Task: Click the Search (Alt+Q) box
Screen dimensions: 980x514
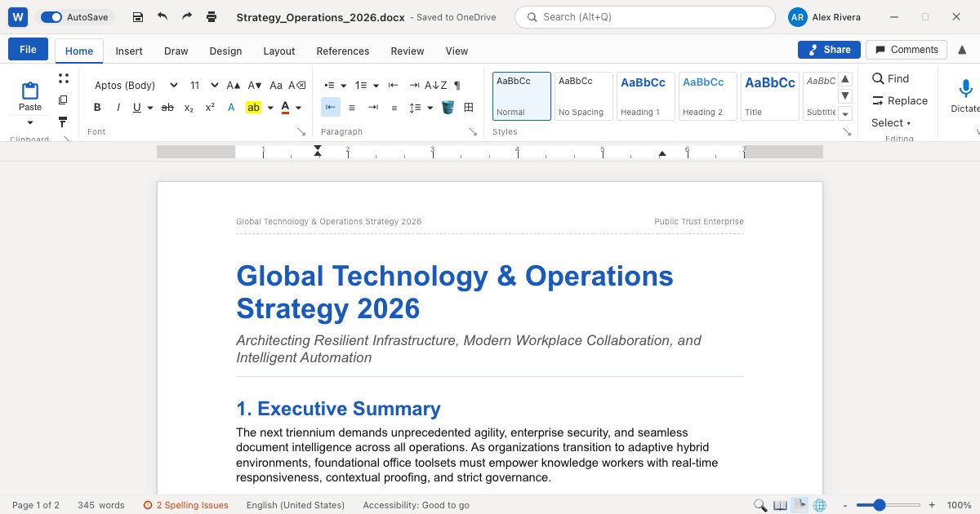Action: point(645,17)
